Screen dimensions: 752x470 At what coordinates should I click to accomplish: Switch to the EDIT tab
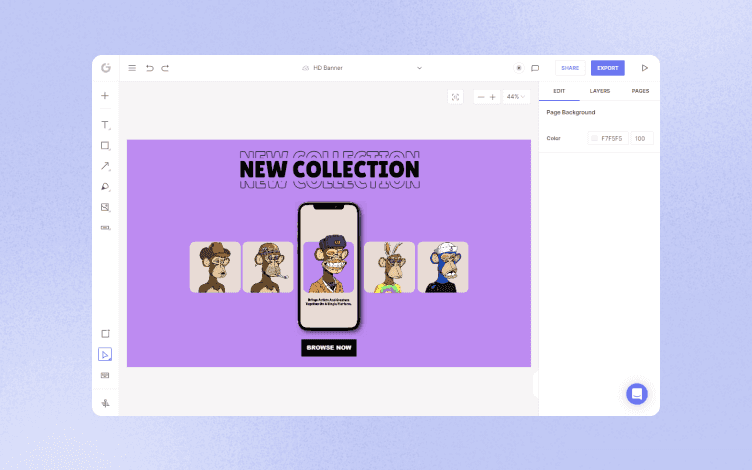(x=559, y=91)
